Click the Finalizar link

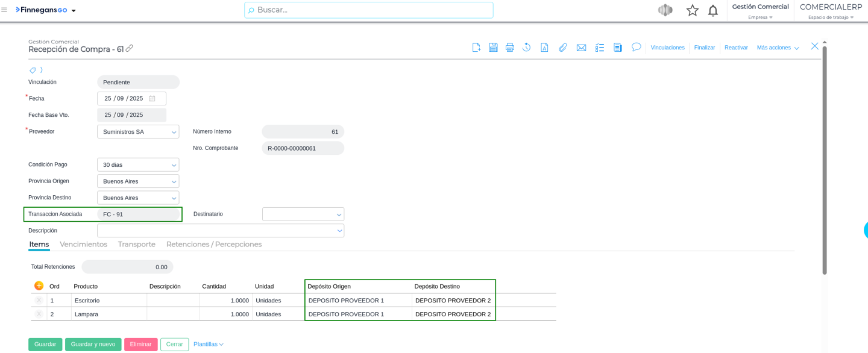tap(704, 48)
